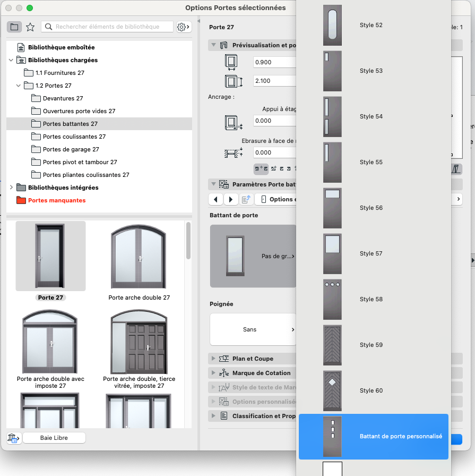Select first ebrasure anchoring mode icon
This screenshot has height=476, width=475.
coord(261,168)
